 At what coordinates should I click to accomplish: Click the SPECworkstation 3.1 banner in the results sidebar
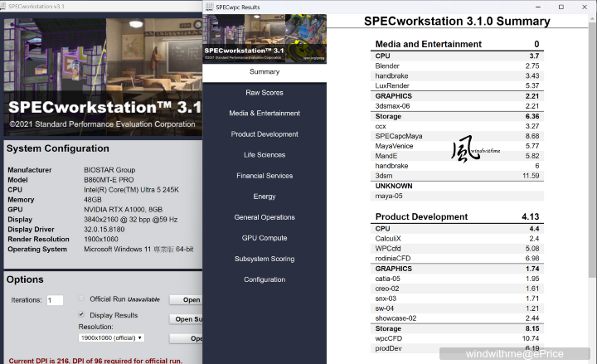(265, 38)
